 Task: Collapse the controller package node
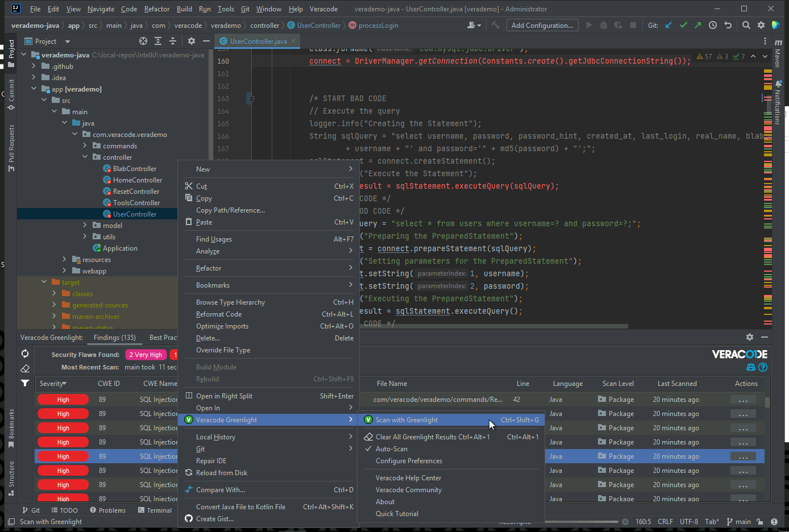tap(85, 157)
